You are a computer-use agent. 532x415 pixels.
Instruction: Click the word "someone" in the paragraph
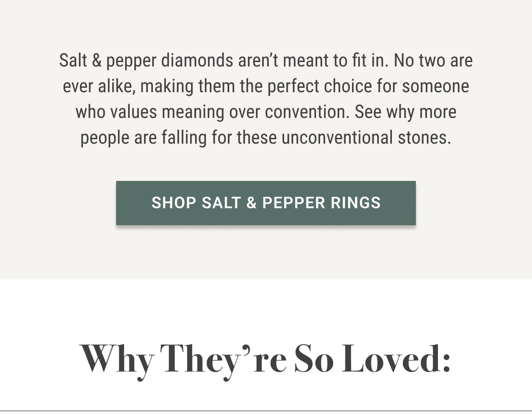tap(436, 86)
